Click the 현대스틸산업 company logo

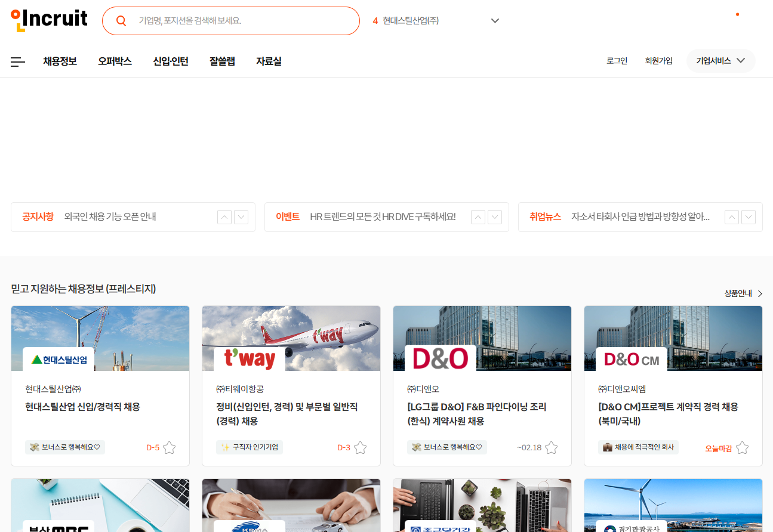[58, 359]
